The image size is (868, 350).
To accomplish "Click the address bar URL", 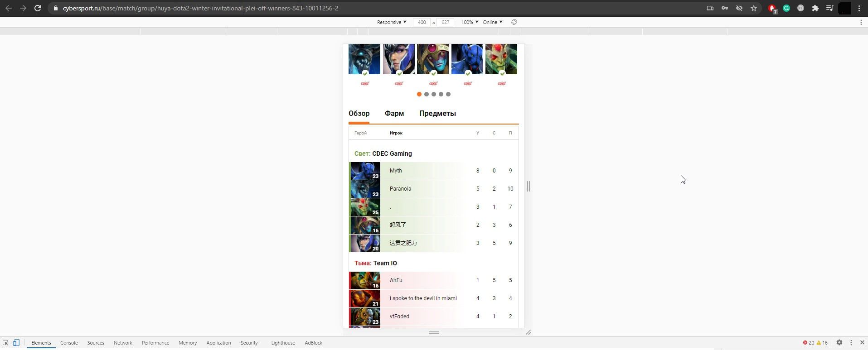I will click(200, 8).
